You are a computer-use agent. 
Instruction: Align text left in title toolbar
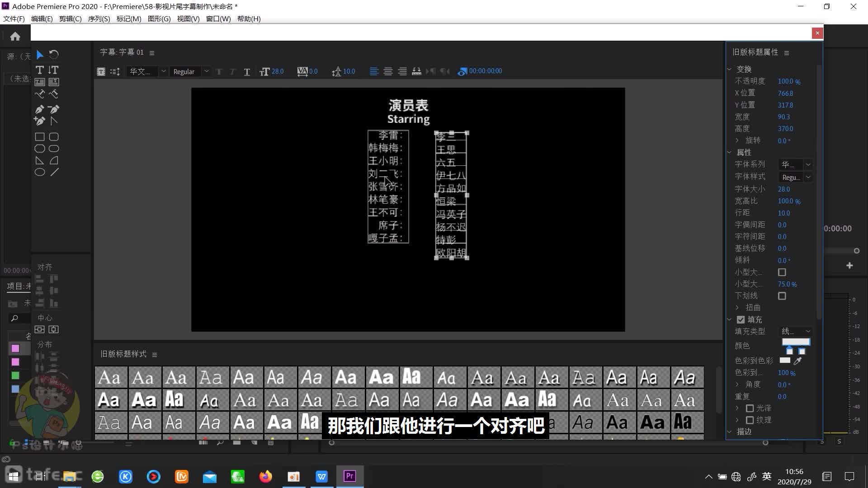coord(374,71)
